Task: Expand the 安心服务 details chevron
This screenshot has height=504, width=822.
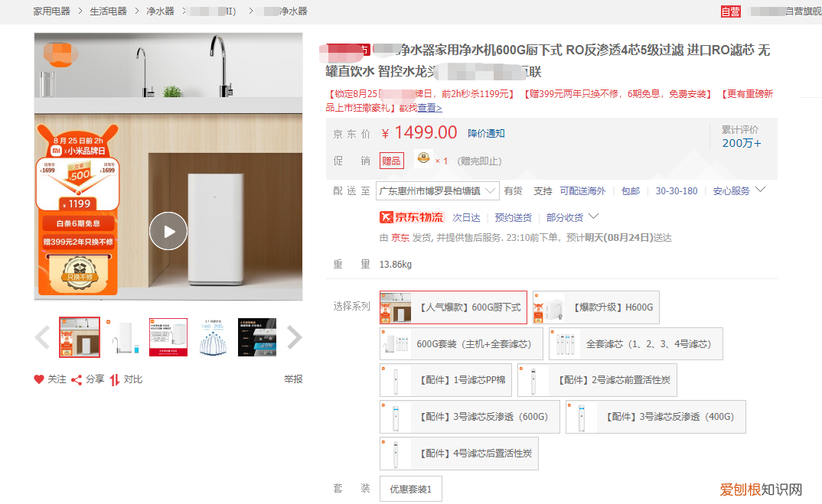Action: click(x=760, y=190)
